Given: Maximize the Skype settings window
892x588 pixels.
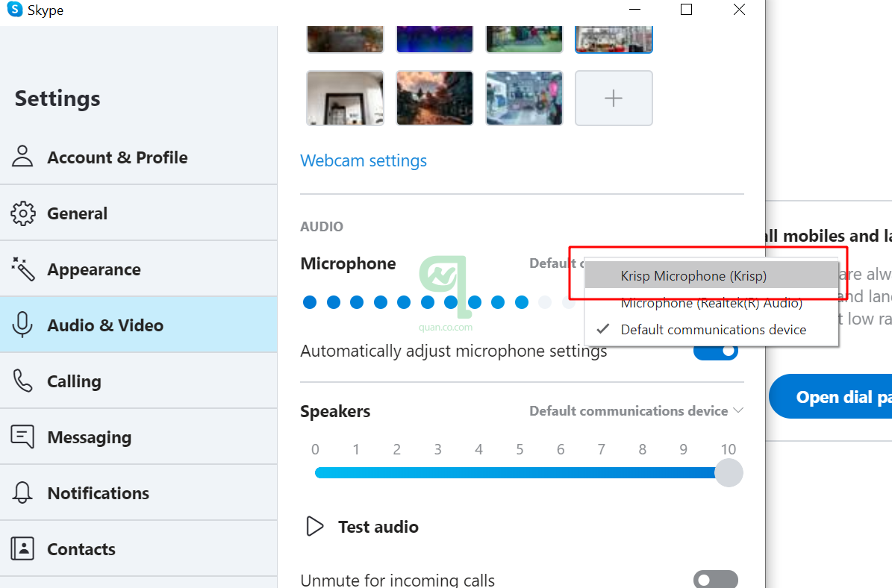Looking at the screenshot, I should point(687,10).
